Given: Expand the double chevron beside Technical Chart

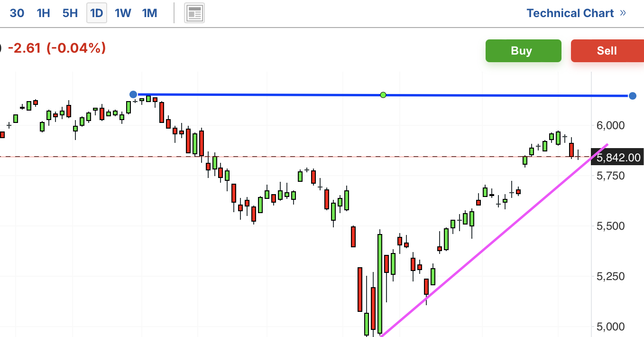Looking at the screenshot, I should (x=623, y=13).
